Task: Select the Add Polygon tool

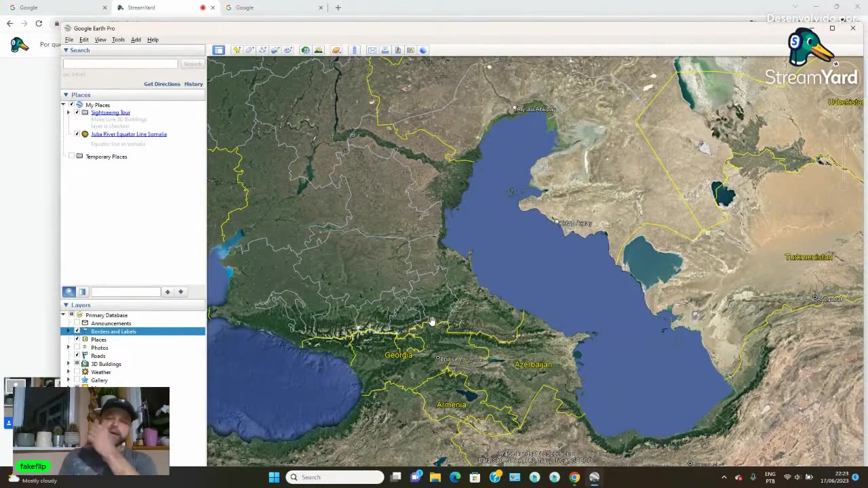Action: pos(250,50)
